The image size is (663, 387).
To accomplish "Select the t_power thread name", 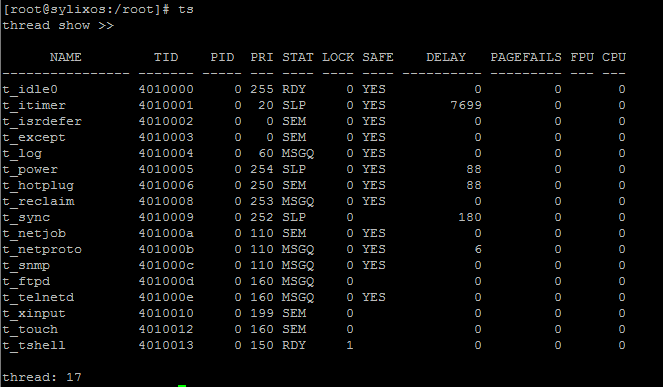I will 30,170.
